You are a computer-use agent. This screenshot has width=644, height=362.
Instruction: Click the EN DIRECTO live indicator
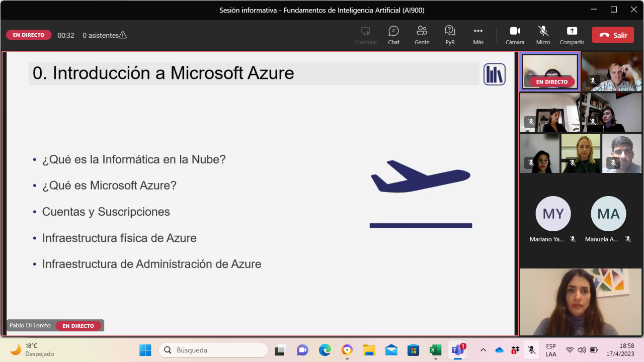[29, 35]
